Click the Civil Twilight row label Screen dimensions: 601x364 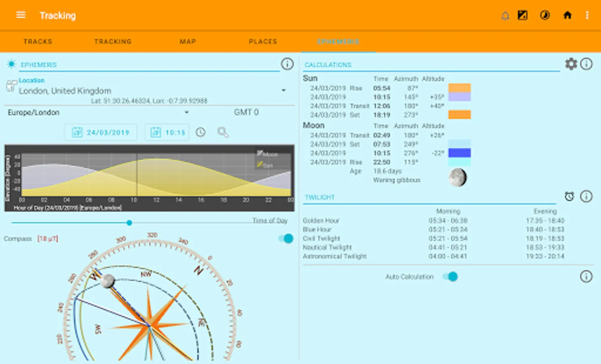[322, 238]
